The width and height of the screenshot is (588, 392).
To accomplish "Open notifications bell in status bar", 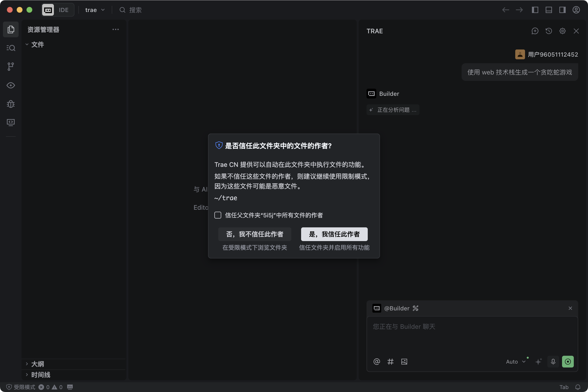I will tap(578, 387).
